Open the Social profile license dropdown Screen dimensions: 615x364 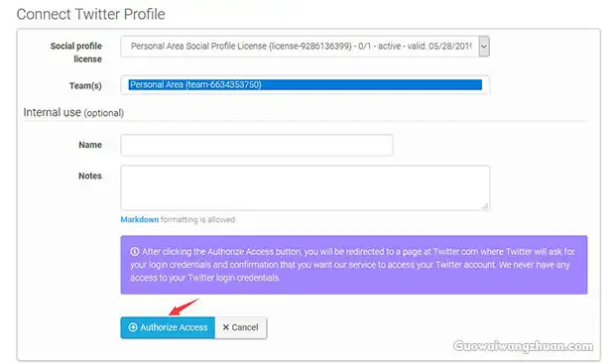pyautogui.click(x=305, y=47)
